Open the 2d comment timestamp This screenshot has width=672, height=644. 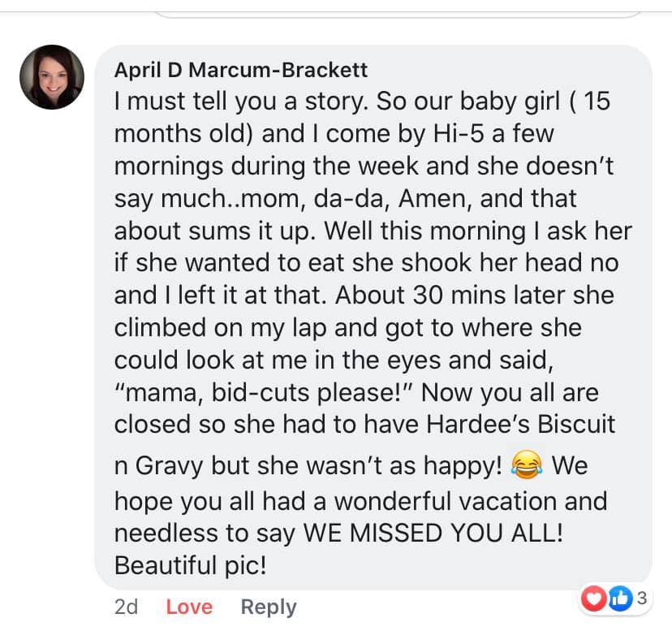tap(127, 607)
